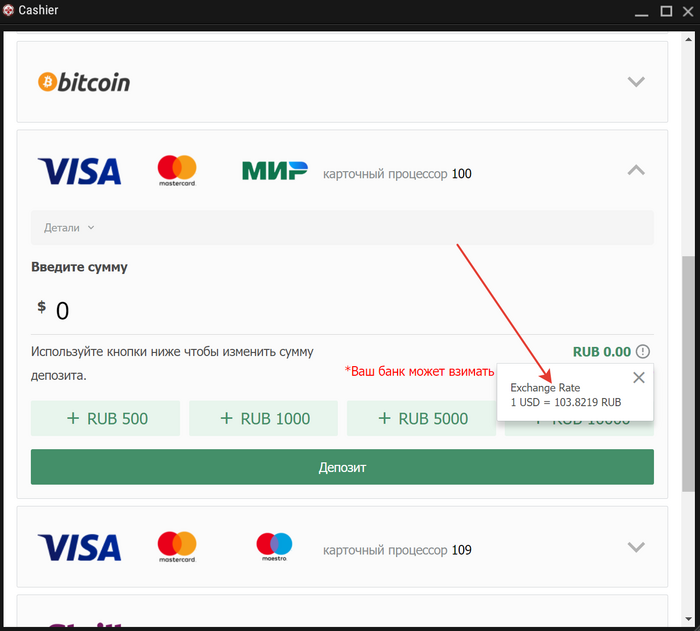Expand the card processor 109 section
Screen dimensions: 700x631
(636, 547)
